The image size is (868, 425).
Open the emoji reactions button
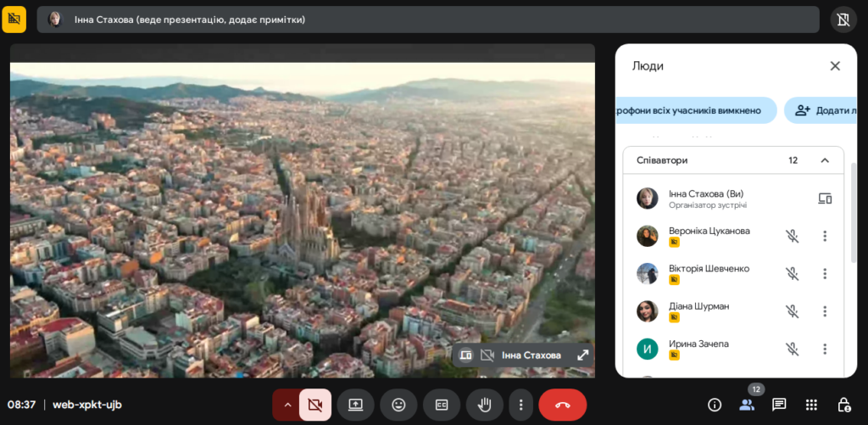(398, 405)
